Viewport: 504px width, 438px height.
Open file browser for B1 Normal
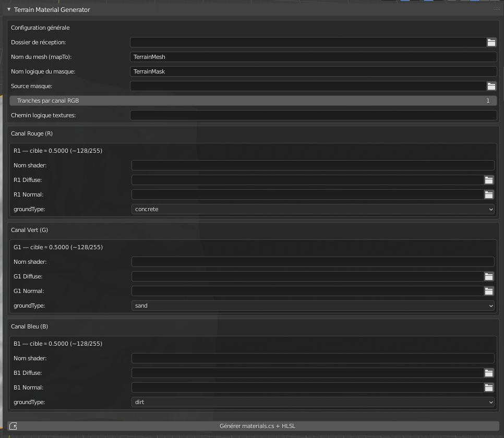click(x=489, y=387)
